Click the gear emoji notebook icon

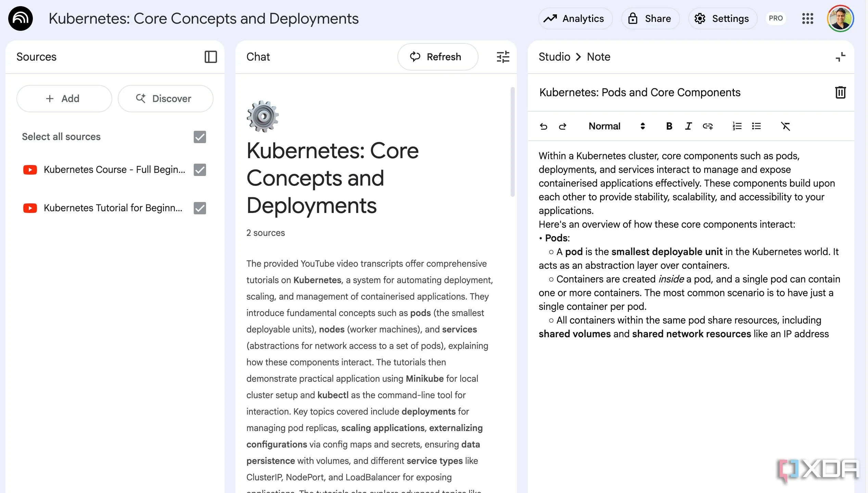(x=263, y=116)
